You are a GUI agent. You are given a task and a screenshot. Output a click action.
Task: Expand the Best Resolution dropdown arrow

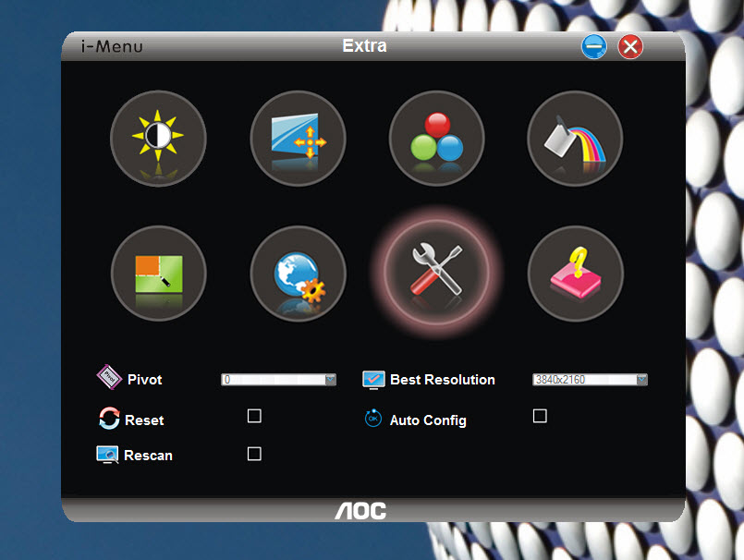pyautogui.click(x=641, y=380)
